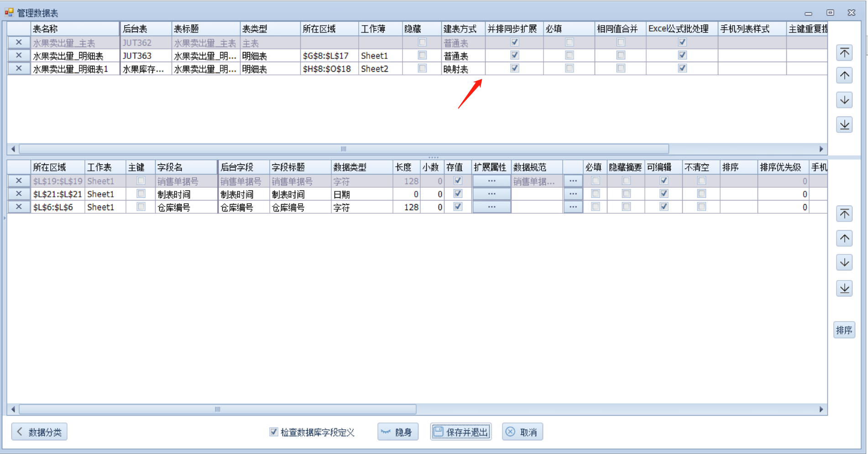Image resolution: width=868 pixels, height=454 pixels.
Task: Click the 取消 button
Action: point(523,432)
